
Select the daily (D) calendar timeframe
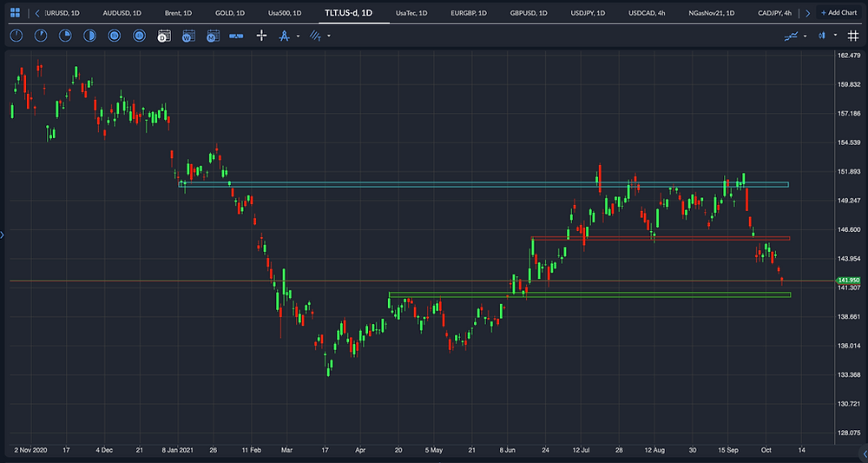(164, 36)
